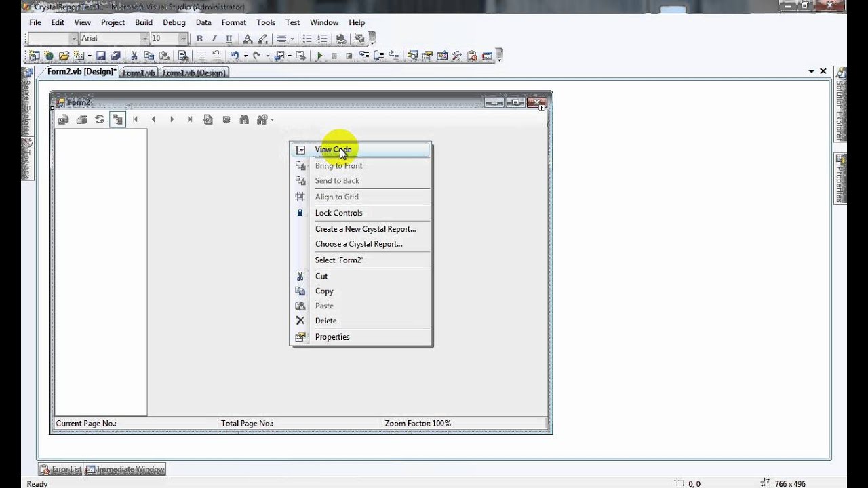Click the New Project toolbar icon
The image size is (868, 488).
point(35,56)
